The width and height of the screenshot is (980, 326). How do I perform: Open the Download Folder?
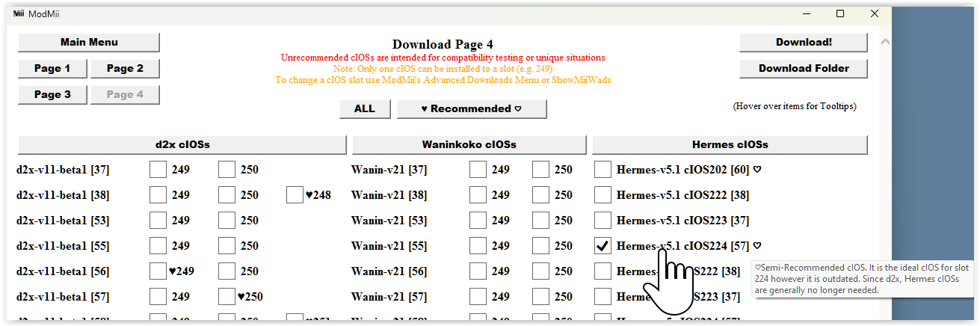click(804, 69)
